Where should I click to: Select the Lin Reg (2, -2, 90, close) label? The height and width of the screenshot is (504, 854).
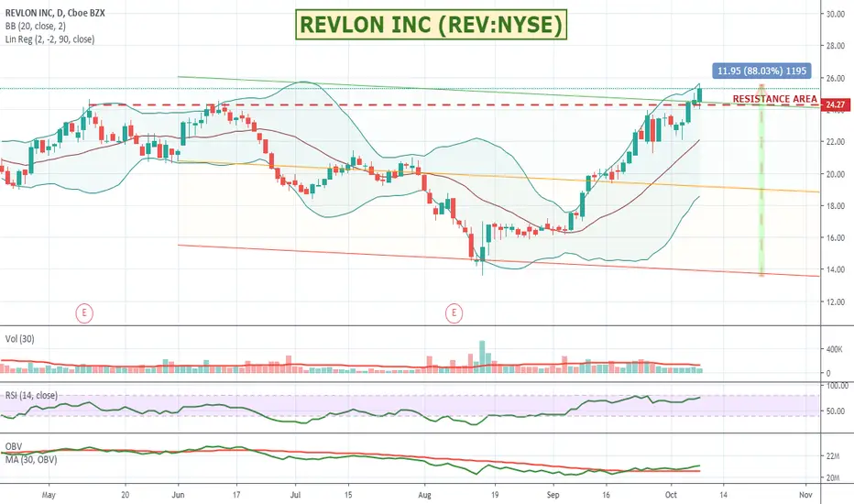pyautogui.click(x=49, y=39)
